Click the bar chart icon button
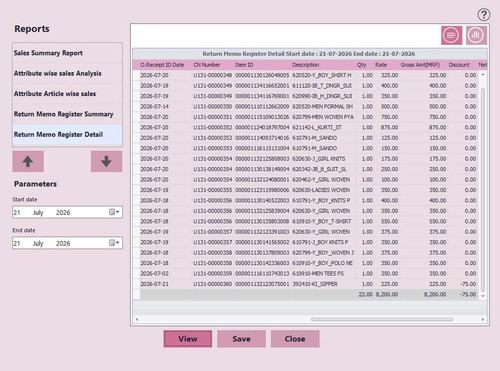Screen dimensions: 500x371 (476, 35)
